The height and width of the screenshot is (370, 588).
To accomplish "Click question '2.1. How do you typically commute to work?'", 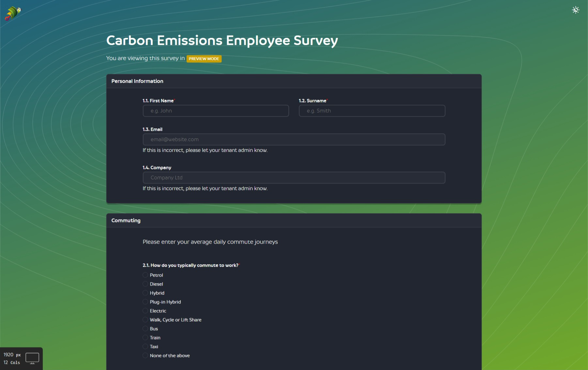I will tap(191, 265).
